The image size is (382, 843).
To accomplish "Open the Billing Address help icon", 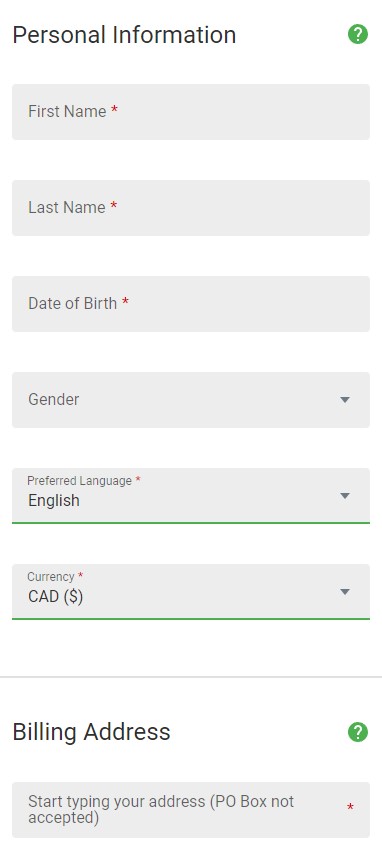I will tap(358, 732).
